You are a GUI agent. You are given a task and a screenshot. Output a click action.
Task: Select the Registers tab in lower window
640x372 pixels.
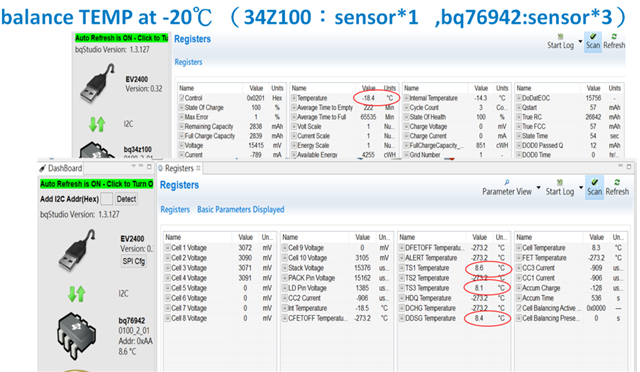click(x=179, y=168)
